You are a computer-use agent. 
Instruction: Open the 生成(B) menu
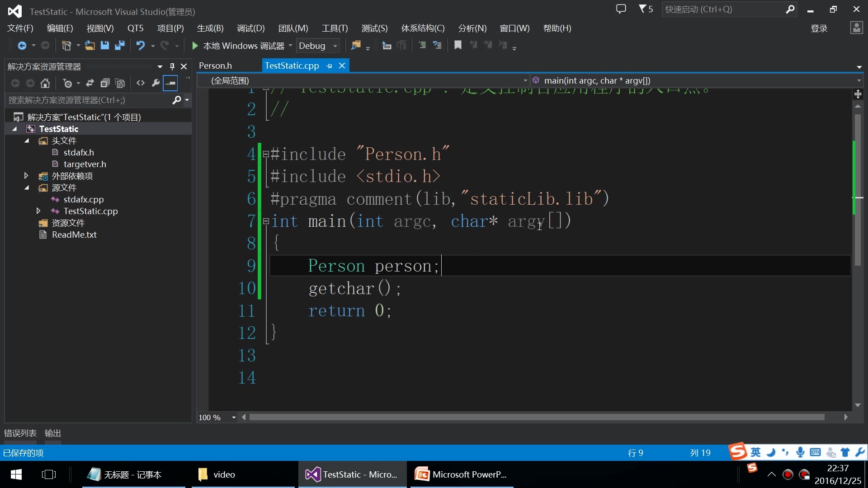[x=210, y=28]
